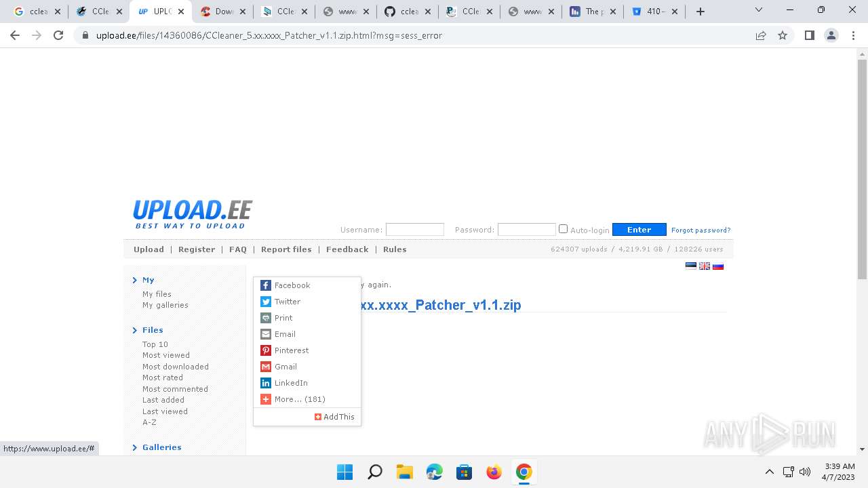Click the Username input field

pyautogui.click(x=414, y=230)
